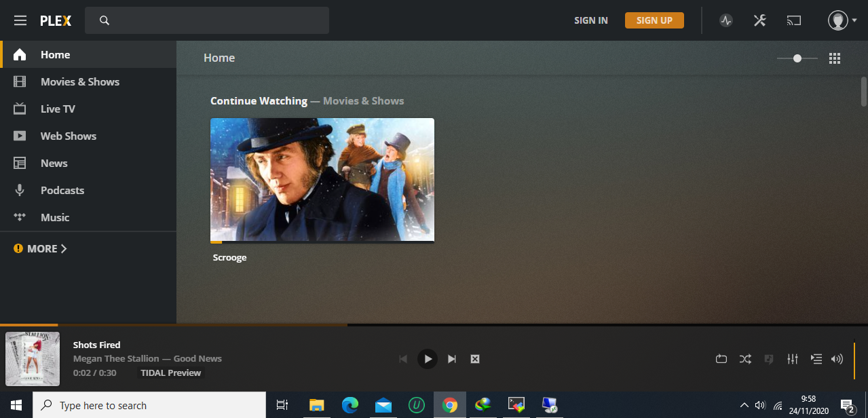Click the Chrome taskbar icon
Image resolution: width=868 pixels, height=418 pixels.
[449, 405]
